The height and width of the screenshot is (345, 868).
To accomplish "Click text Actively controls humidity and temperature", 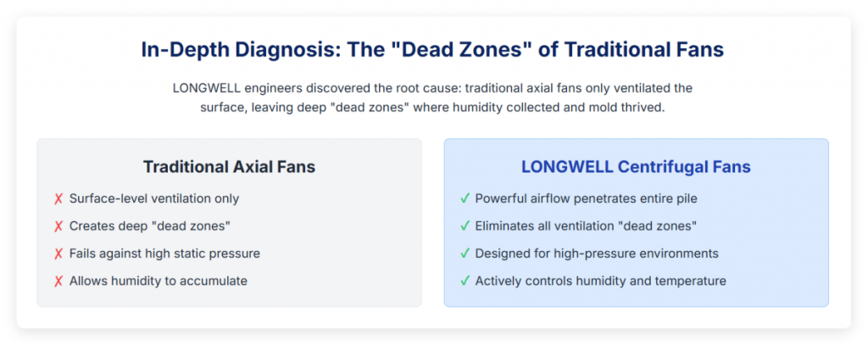I will [x=601, y=281].
